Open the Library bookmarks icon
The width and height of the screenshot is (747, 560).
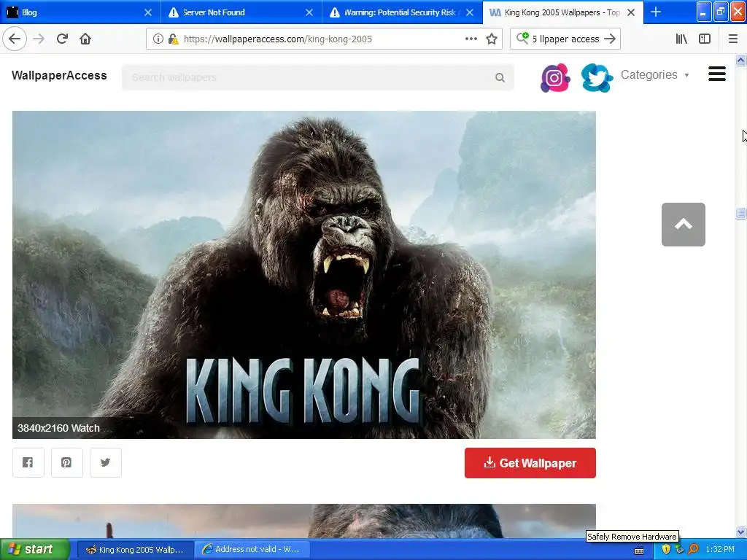click(681, 39)
